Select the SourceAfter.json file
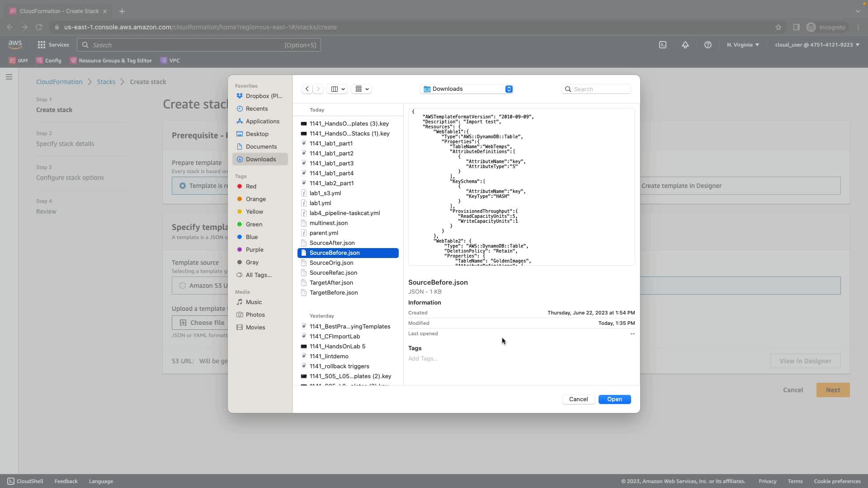 (332, 243)
